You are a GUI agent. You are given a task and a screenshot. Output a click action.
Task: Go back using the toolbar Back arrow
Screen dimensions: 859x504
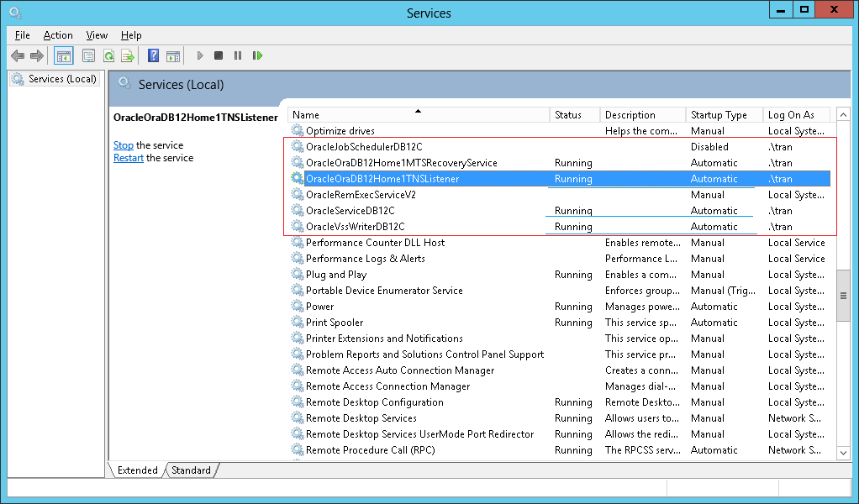(18, 55)
